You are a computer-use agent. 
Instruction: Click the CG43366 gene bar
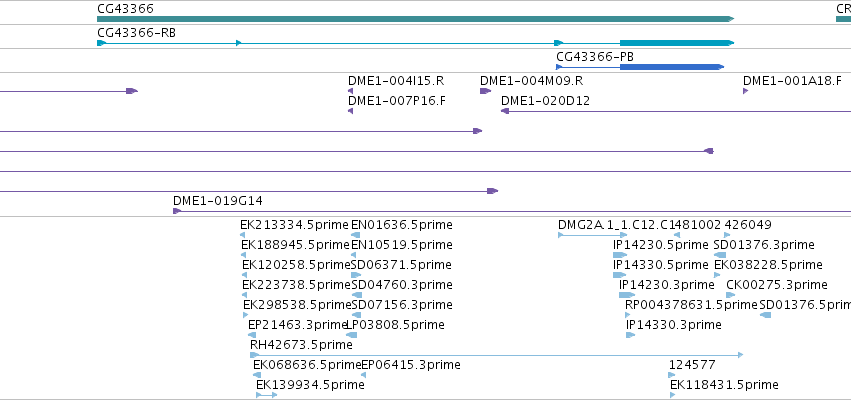click(416, 19)
